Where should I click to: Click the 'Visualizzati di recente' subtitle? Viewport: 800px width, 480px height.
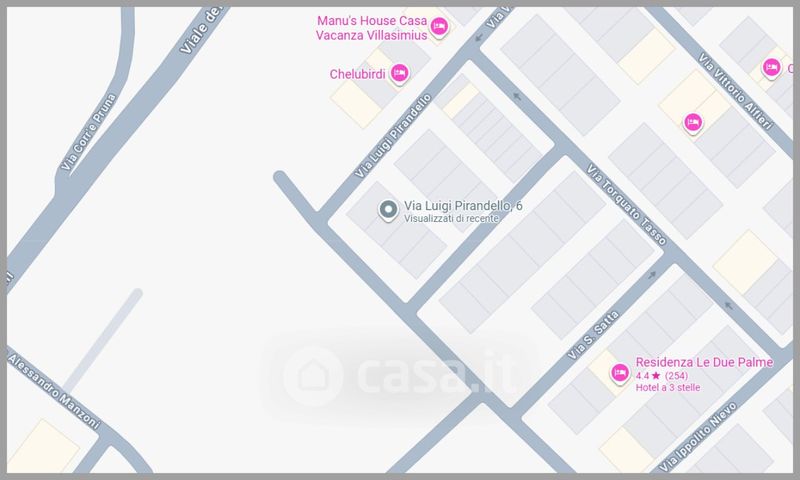click(x=451, y=218)
